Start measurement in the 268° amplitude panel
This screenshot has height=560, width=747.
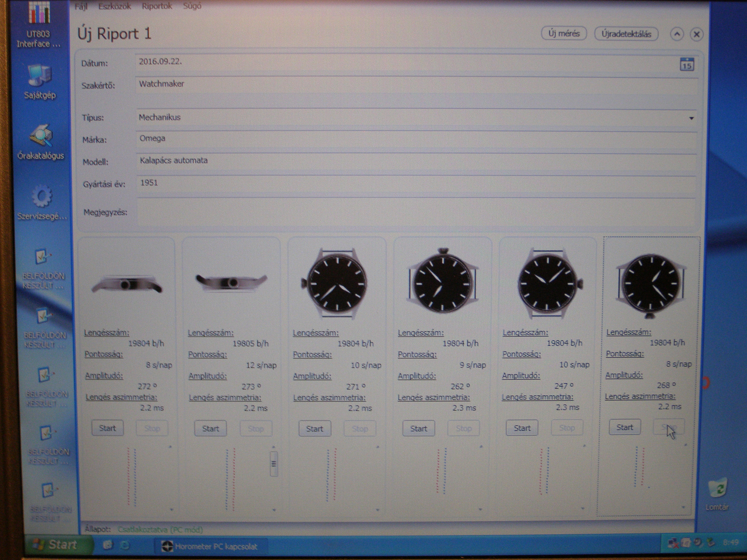625,427
